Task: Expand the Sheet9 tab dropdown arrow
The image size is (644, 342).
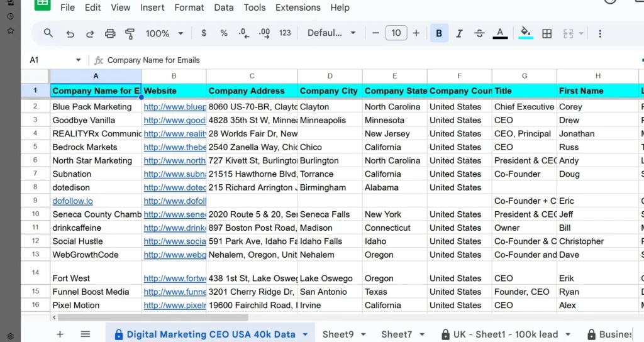Action: [364, 334]
